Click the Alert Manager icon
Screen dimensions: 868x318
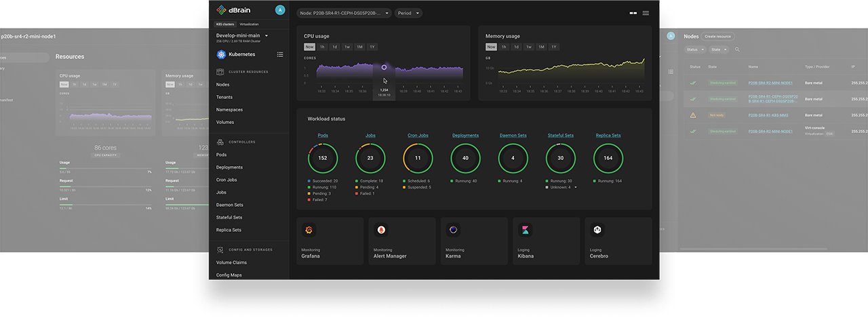pyautogui.click(x=381, y=231)
